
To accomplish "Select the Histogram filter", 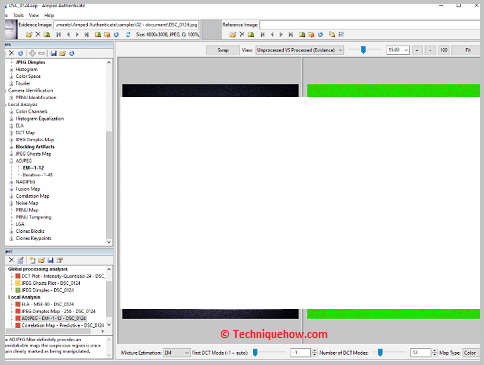I will click(x=27, y=69).
